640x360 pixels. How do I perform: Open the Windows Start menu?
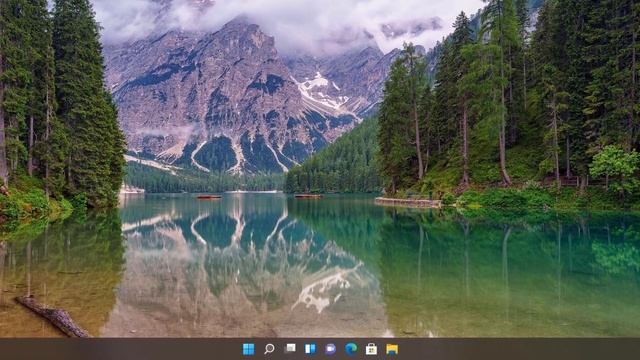[x=248, y=349]
